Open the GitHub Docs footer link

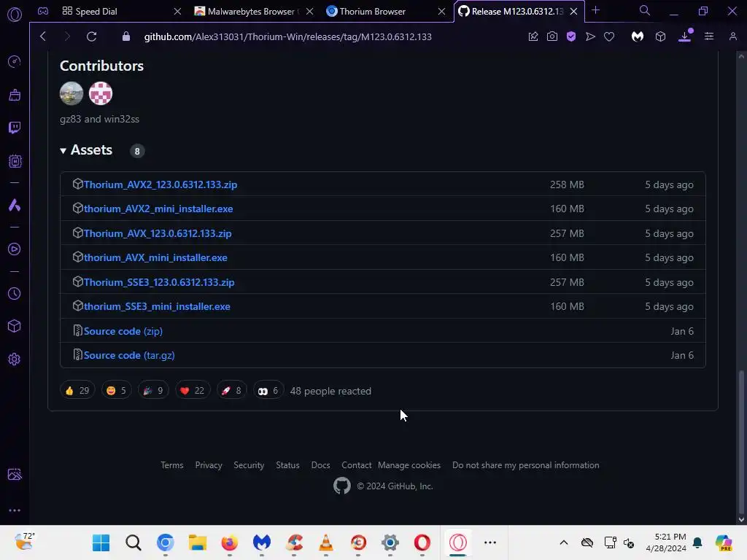(x=321, y=465)
